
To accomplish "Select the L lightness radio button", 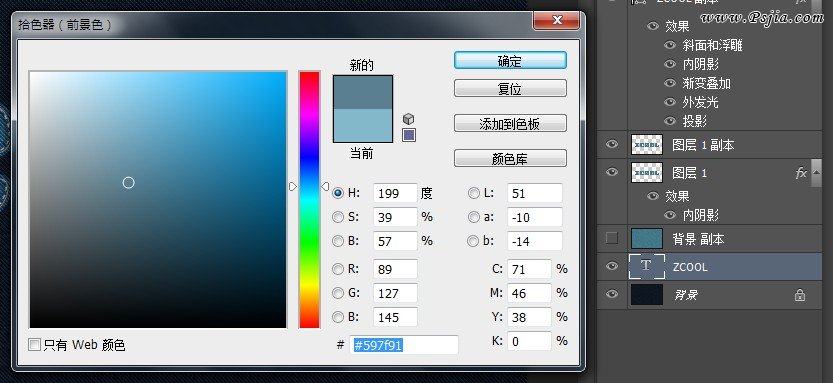I will click(473, 193).
